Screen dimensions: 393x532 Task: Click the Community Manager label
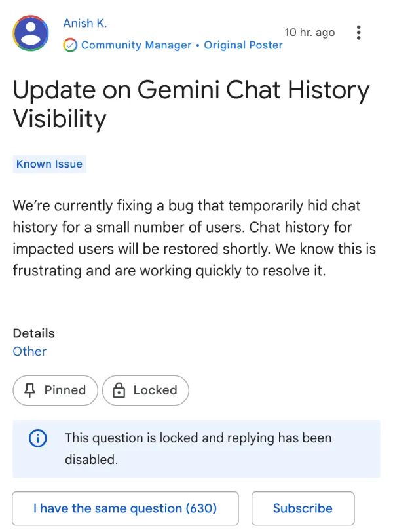click(x=136, y=45)
